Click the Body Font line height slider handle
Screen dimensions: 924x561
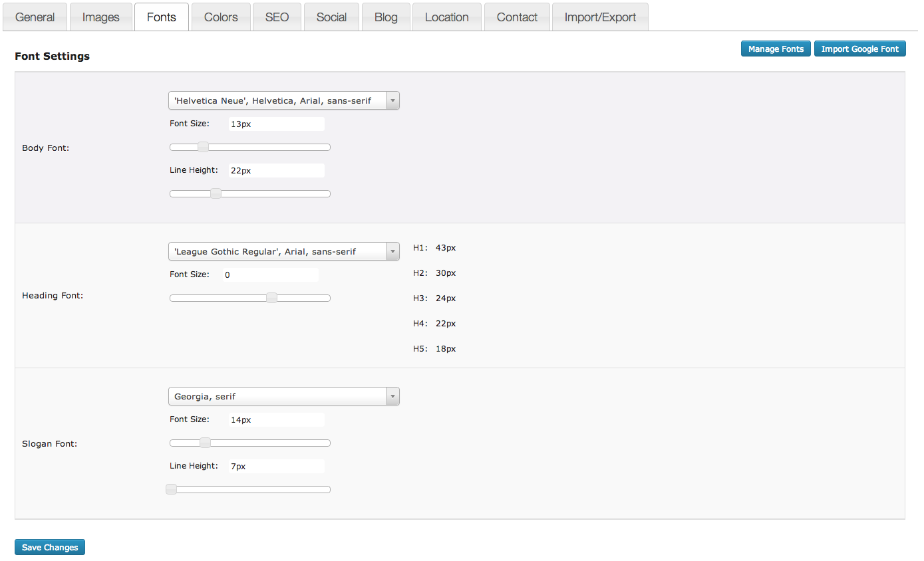[x=216, y=194]
